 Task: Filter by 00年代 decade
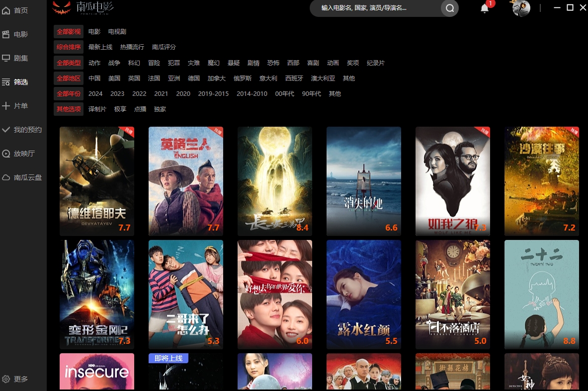pos(285,94)
